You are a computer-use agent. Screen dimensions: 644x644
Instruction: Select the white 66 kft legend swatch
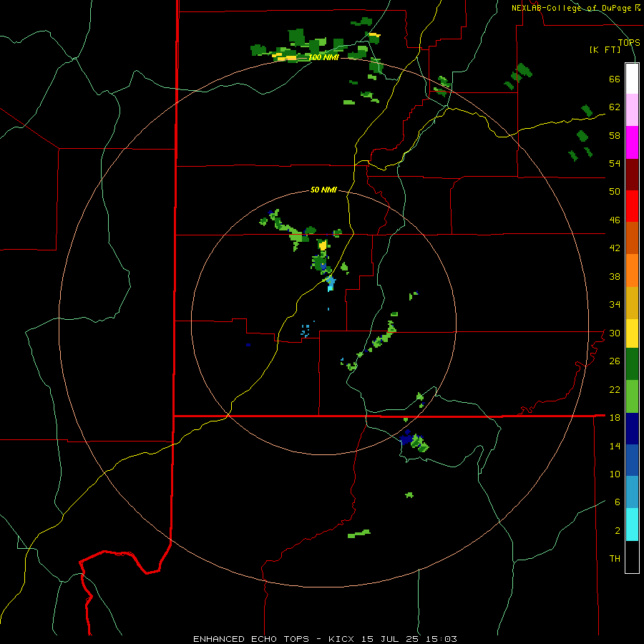pos(632,79)
